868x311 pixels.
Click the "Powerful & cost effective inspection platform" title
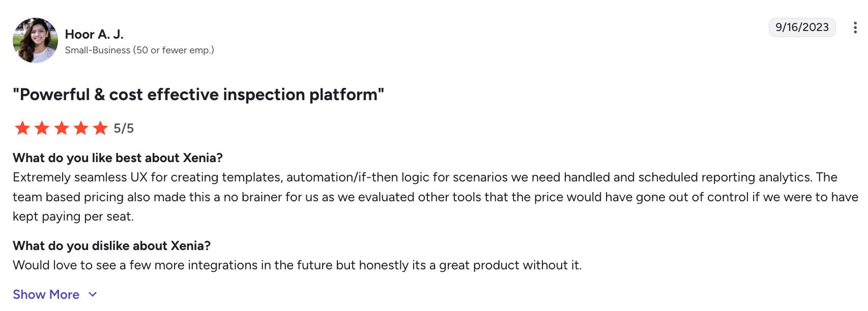pyautogui.click(x=198, y=95)
